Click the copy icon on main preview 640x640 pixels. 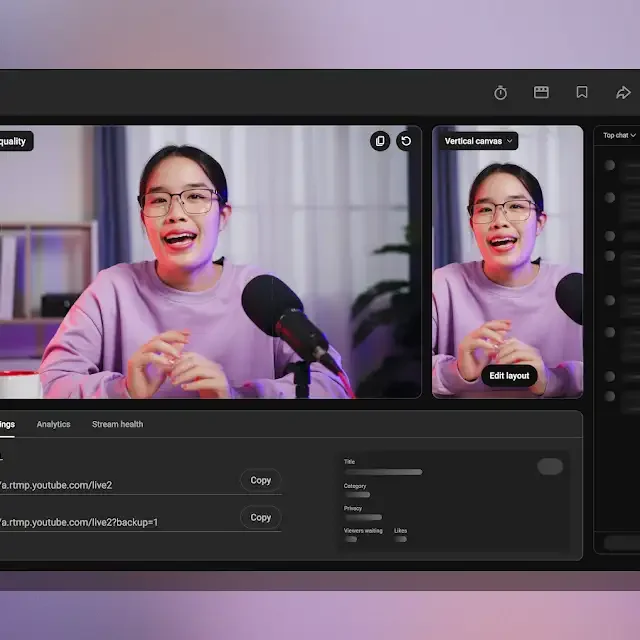pyautogui.click(x=380, y=141)
